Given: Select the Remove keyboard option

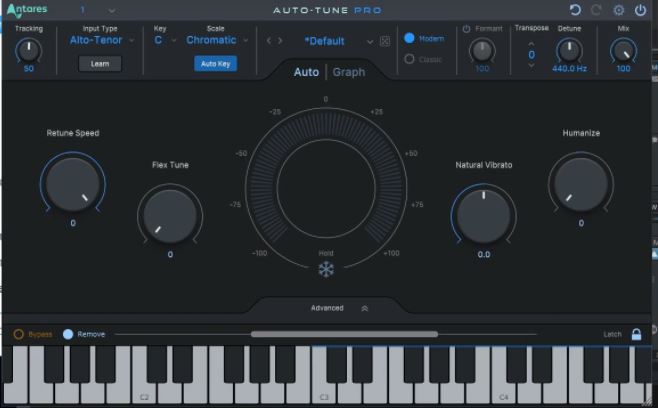Looking at the screenshot, I should pos(68,334).
